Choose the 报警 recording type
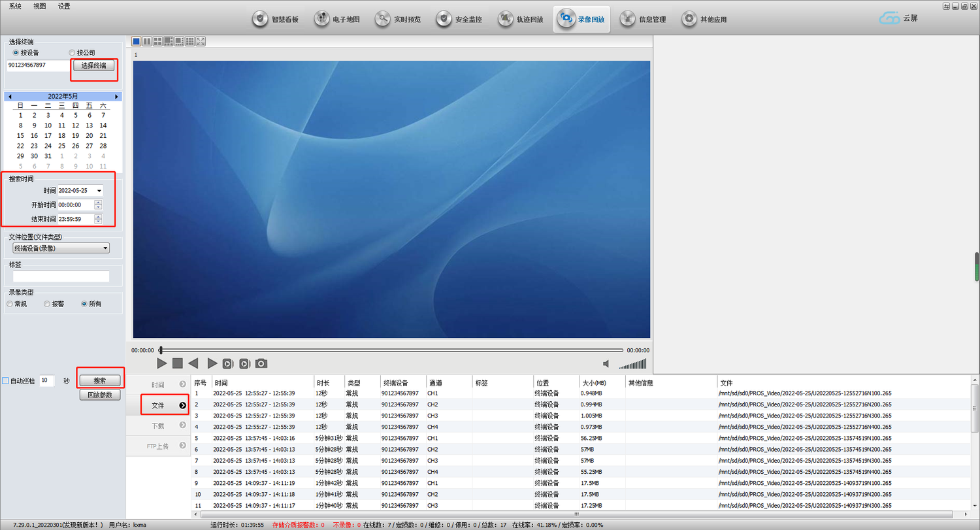This screenshot has width=980, height=530. point(54,304)
